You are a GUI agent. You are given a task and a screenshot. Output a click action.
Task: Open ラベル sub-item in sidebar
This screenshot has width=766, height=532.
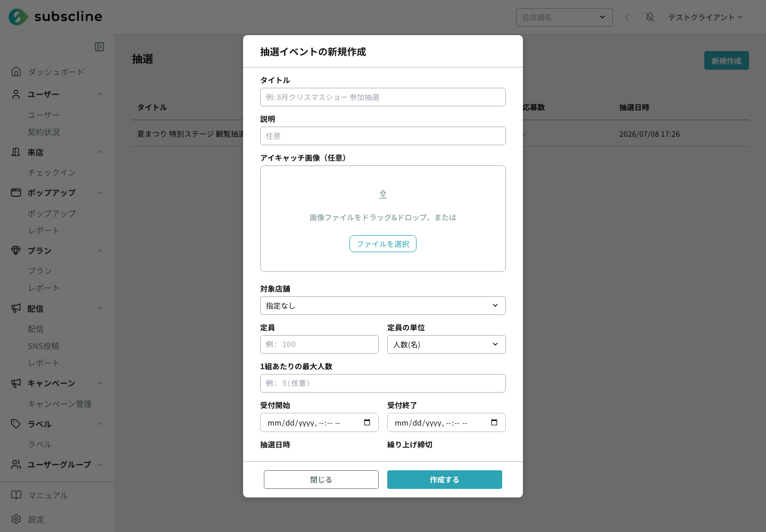point(40,444)
